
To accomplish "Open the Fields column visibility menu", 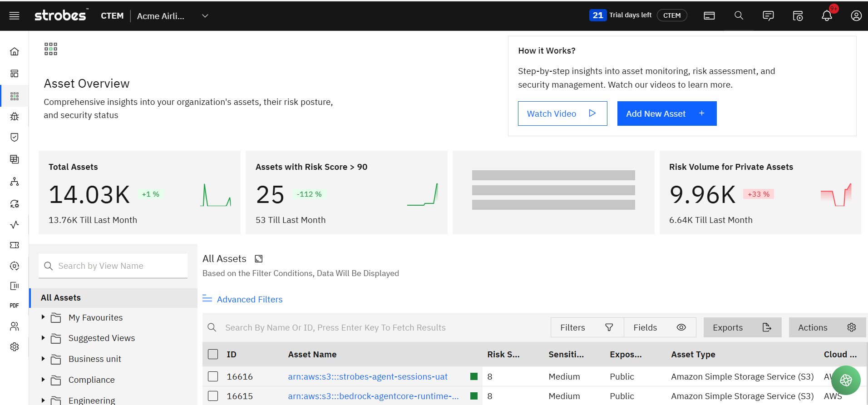I will coord(660,327).
